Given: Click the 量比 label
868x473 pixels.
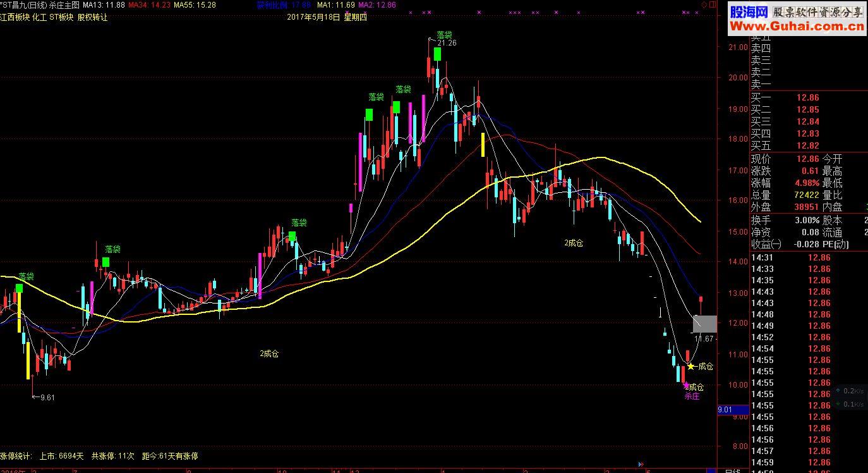Looking at the screenshot, I should [833, 195].
